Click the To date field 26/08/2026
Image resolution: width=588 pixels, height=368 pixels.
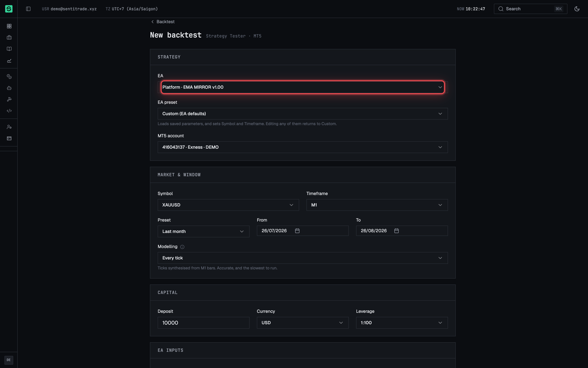tap(402, 231)
